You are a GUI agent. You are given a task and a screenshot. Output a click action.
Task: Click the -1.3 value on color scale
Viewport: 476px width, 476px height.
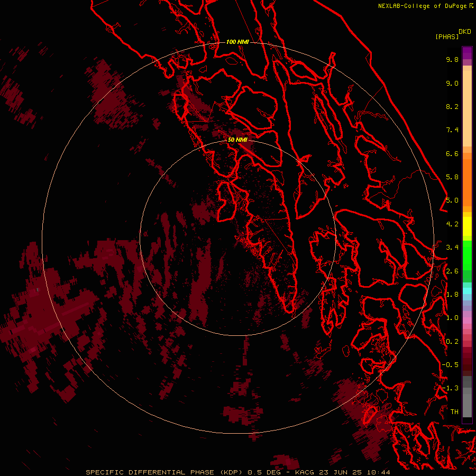450,388
